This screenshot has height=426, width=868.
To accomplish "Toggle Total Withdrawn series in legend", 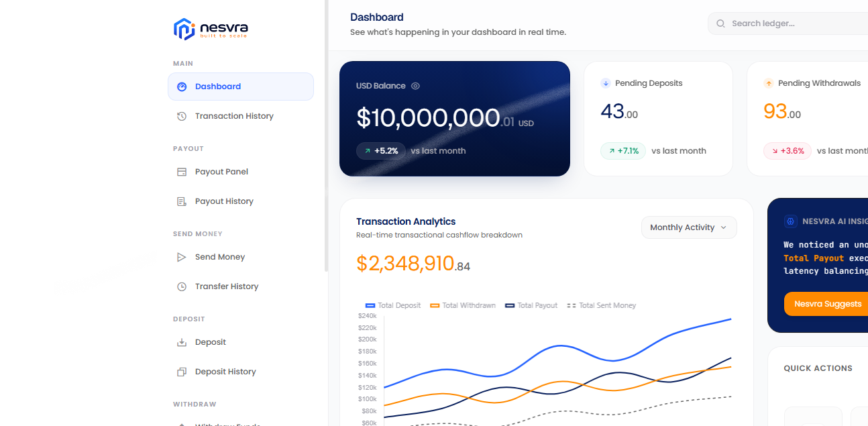I will coord(463,305).
